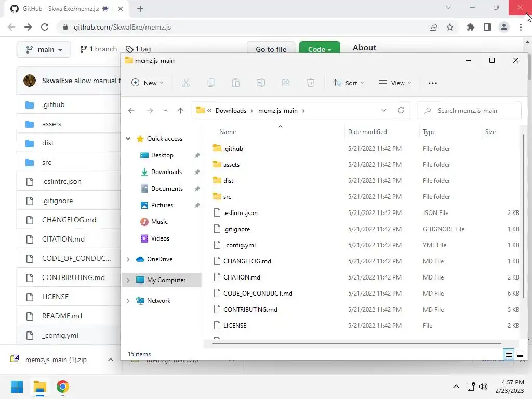Refresh the memz.js-main folder view

point(401,110)
